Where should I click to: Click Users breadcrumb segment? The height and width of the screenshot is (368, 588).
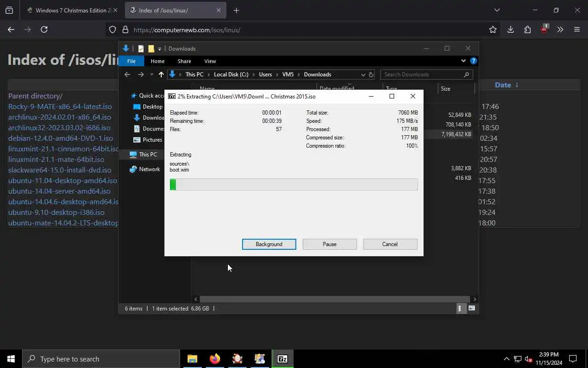pos(266,75)
